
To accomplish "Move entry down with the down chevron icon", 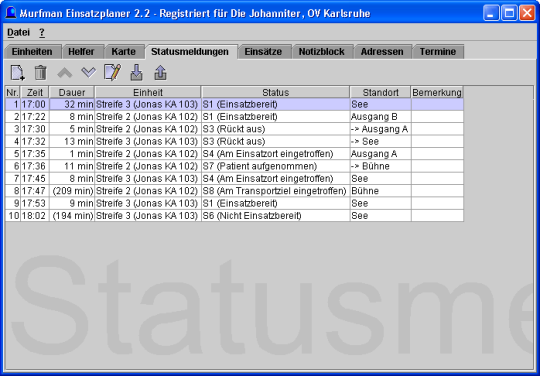I will (89, 73).
